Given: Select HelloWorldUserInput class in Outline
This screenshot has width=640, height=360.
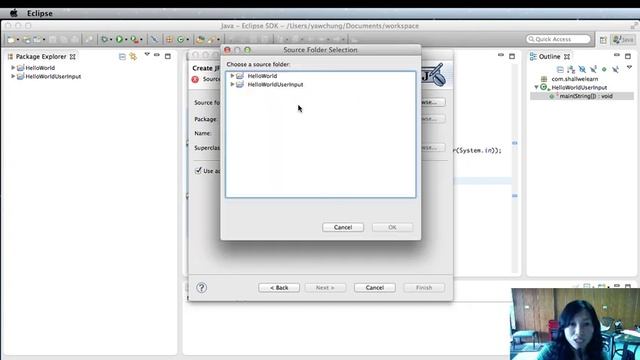Looking at the screenshot, I should click(579, 87).
